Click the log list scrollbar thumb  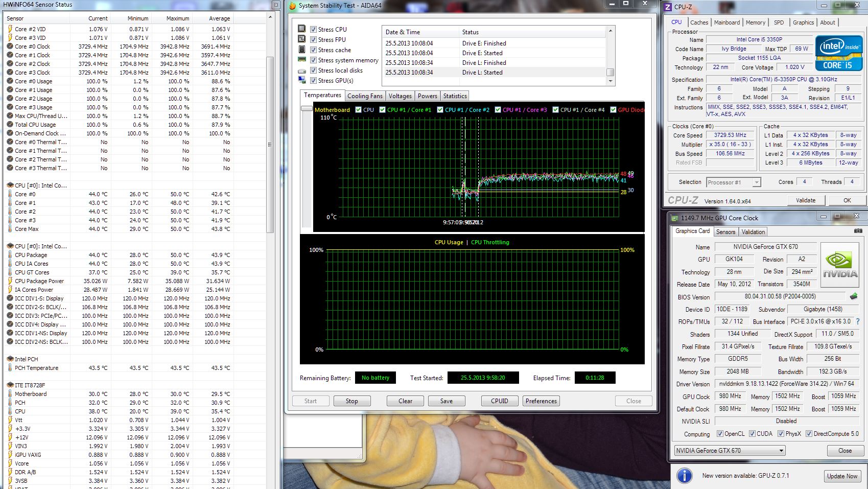610,72
